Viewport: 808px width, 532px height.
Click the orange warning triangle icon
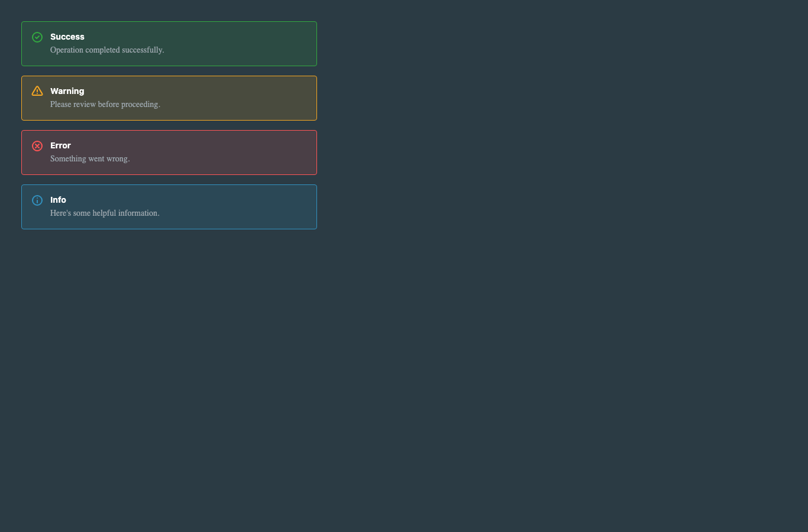click(x=37, y=91)
